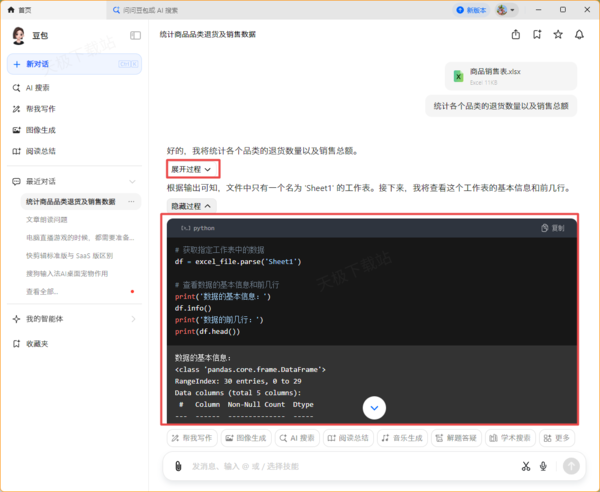Open the 首页 home tab
Viewport: 600px width, 492px height.
[x=19, y=10]
